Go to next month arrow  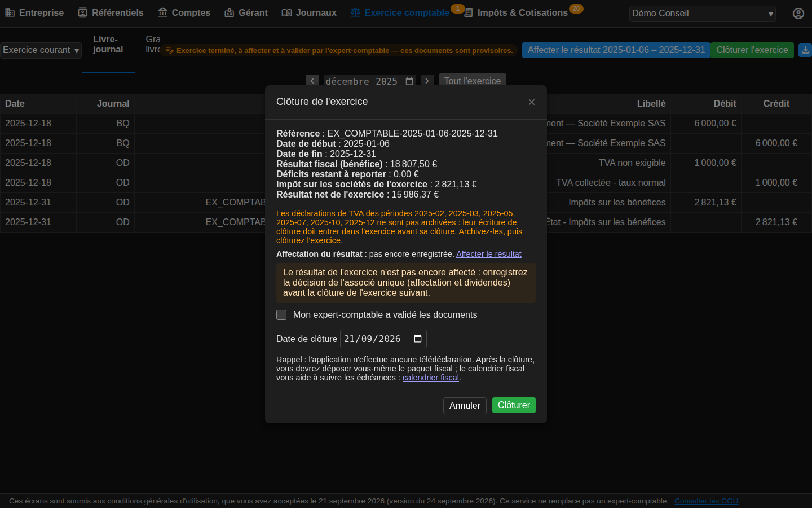click(427, 81)
